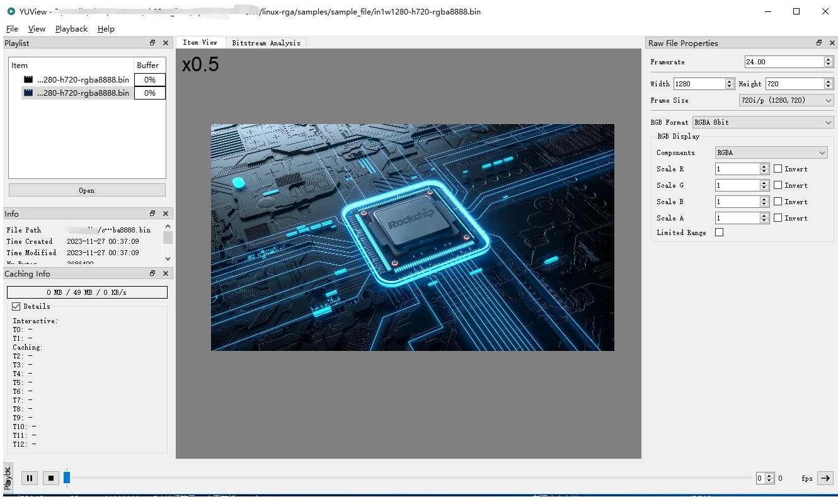The width and height of the screenshot is (838, 504).
Task: Select second playlist item clapperboard icon
Action: pyautogui.click(x=28, y=93)
